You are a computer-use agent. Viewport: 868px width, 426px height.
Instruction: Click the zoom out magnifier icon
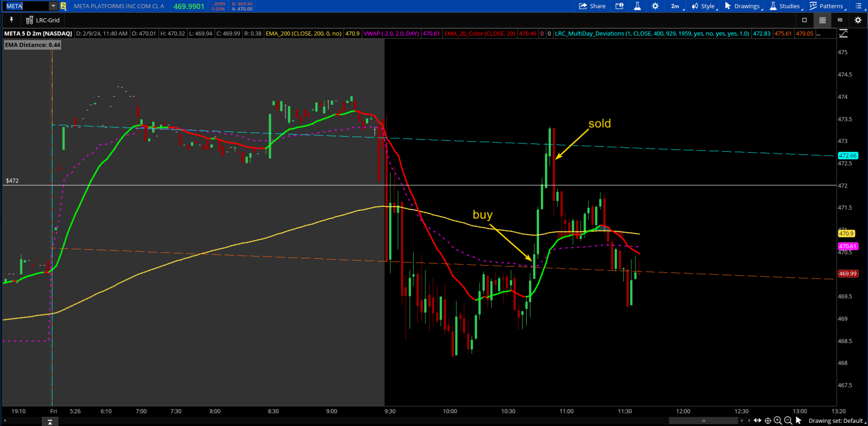pyautogui.click(x=788, y=421)
